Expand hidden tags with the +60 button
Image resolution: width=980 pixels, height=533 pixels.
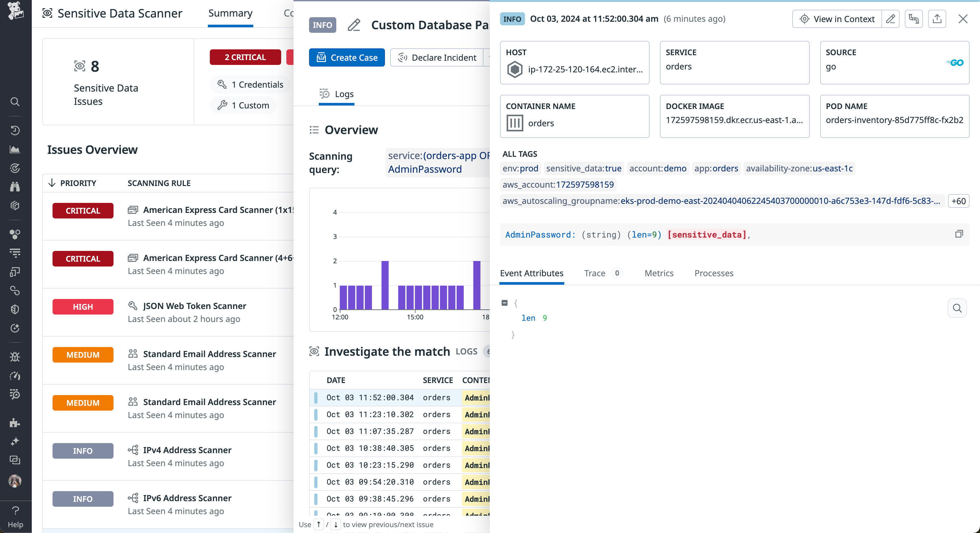958,201
